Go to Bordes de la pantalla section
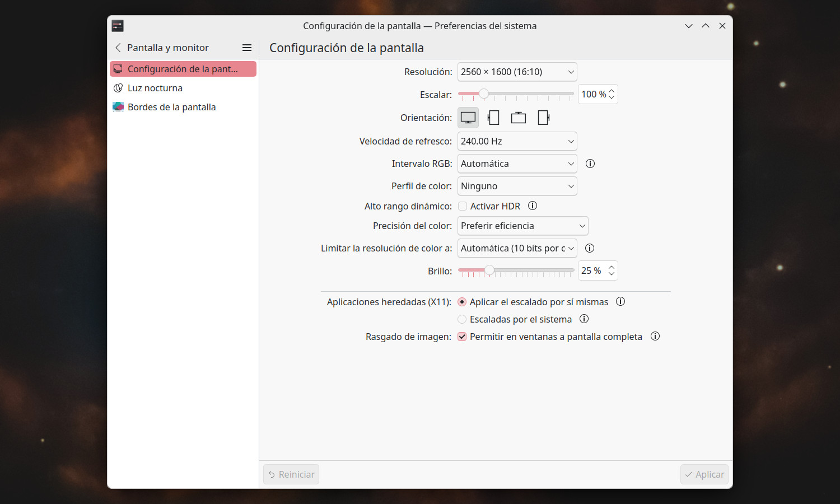 point(171,107)
